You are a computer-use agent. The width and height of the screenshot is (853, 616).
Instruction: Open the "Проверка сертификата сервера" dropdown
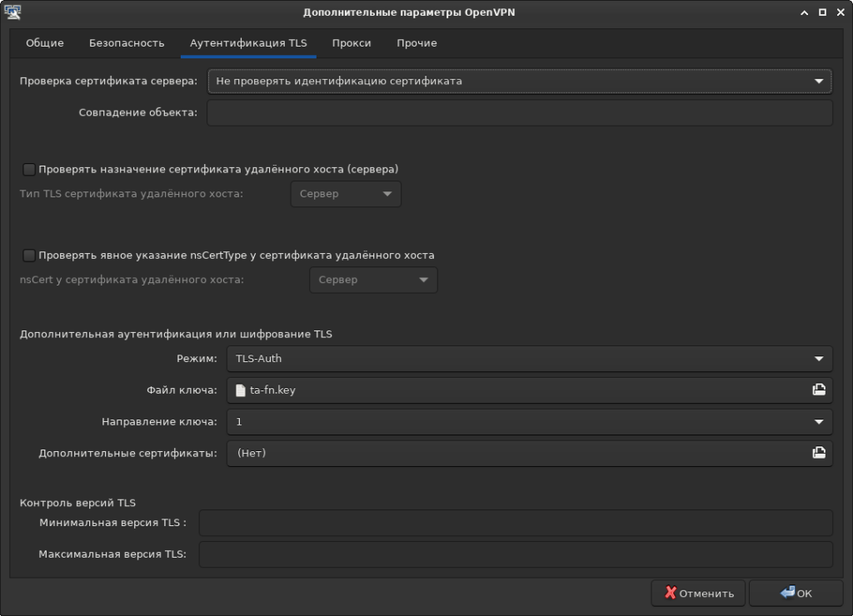point(520,81)
